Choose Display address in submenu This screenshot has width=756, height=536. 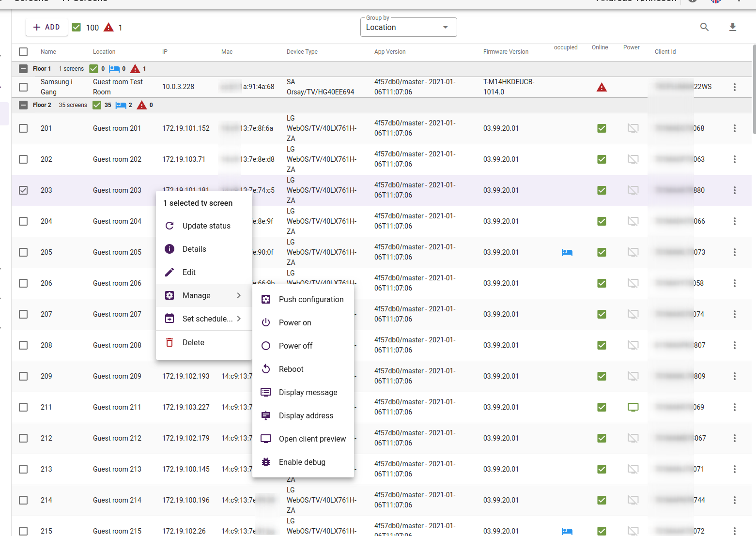click(303, 415)
